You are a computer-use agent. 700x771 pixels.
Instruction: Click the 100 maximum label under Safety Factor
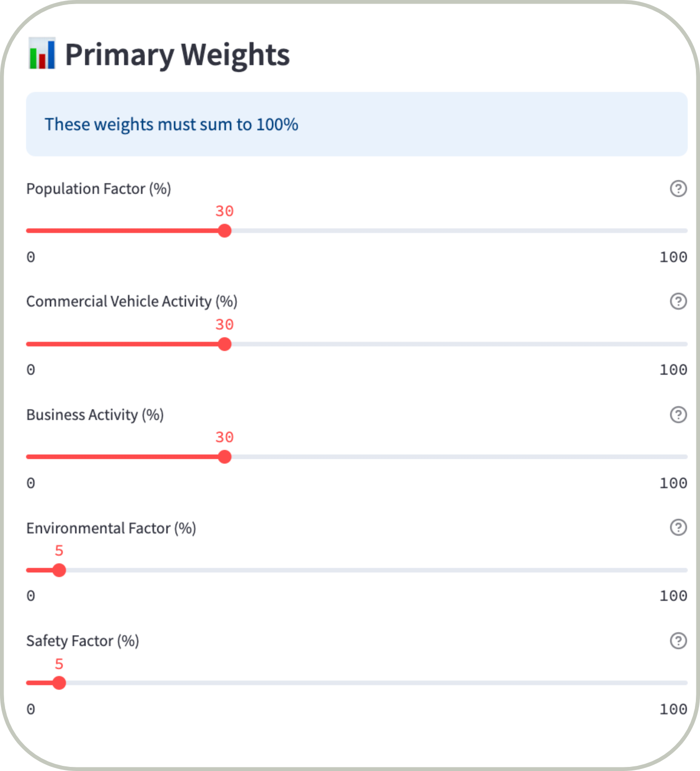(673, 709)
